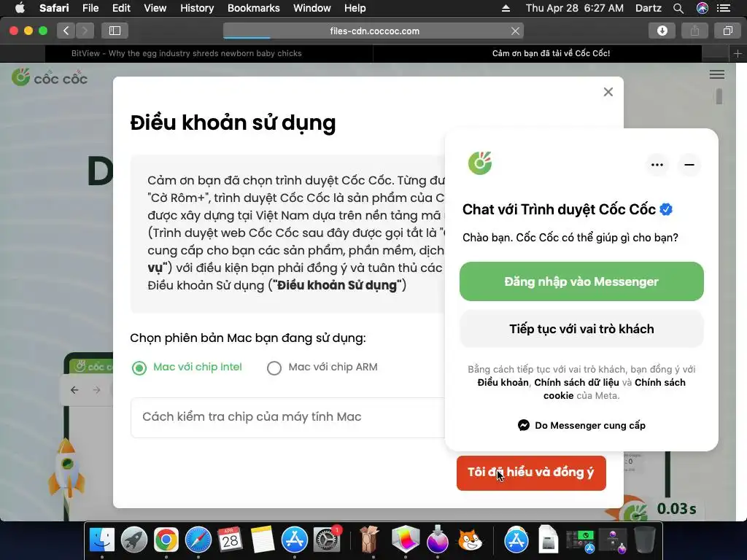
Task: Click Tiếp tục với vai trò khách
Action: [581, 329]
